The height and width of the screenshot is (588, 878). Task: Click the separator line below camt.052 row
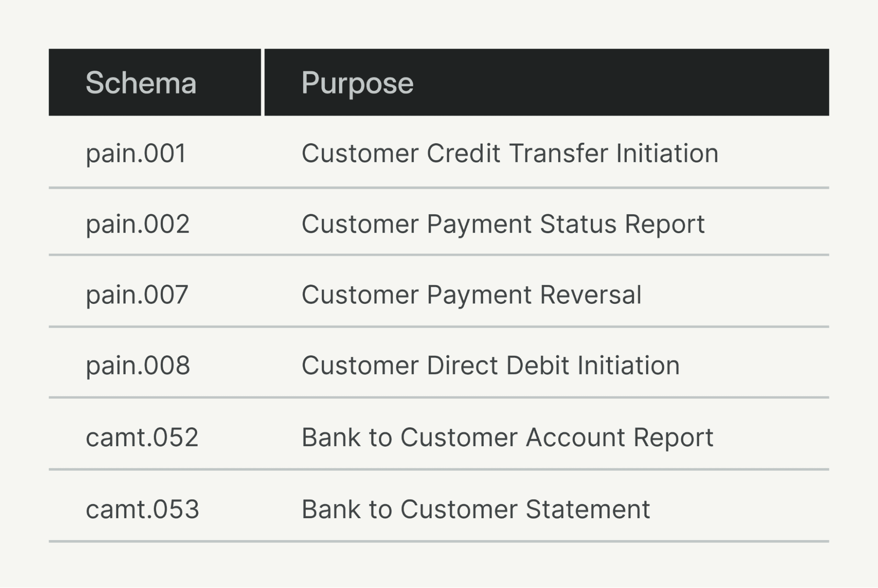click(439, 469)
